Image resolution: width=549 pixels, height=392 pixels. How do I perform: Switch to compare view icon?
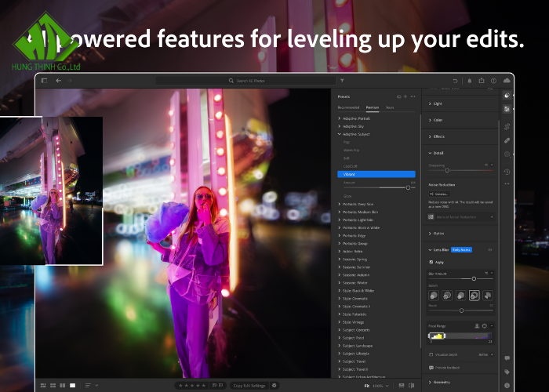(63, 386)
